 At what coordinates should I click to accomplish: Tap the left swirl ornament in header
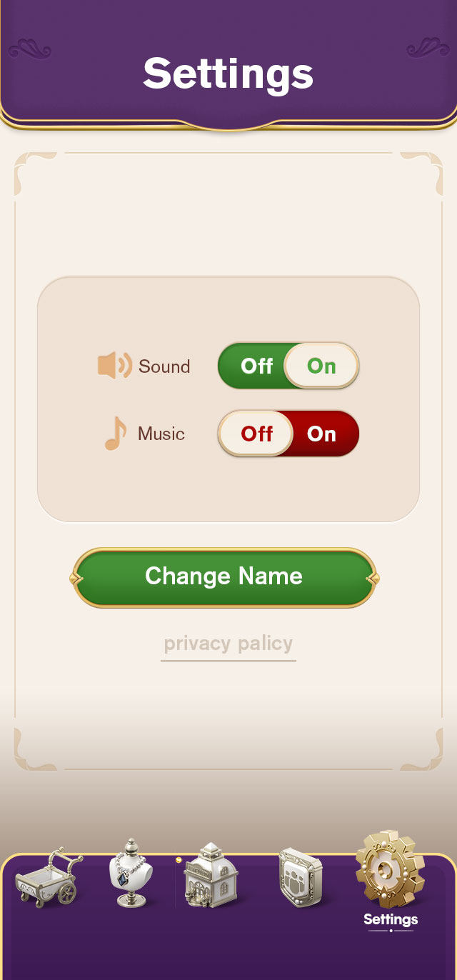coord(29,51)
